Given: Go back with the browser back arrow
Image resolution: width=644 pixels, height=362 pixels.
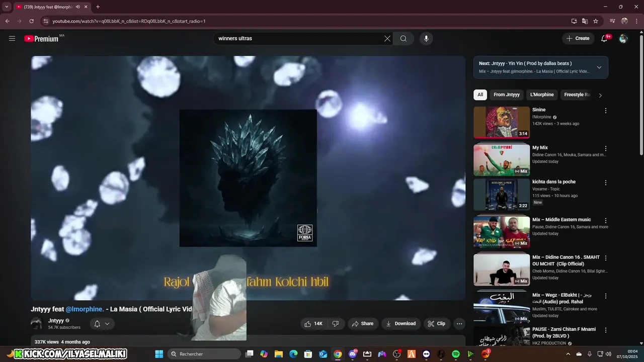Looking at the screenshot, I should [x=7, y=21].
